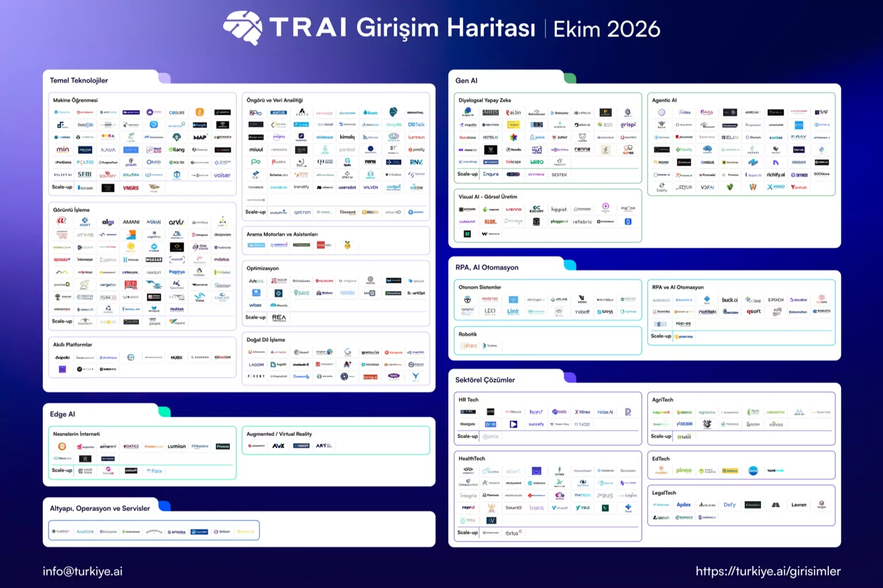Open the https://turkiye.ai/girisimler link
The height and width of the screenshot is (588, 883).
tap(768, 571)
